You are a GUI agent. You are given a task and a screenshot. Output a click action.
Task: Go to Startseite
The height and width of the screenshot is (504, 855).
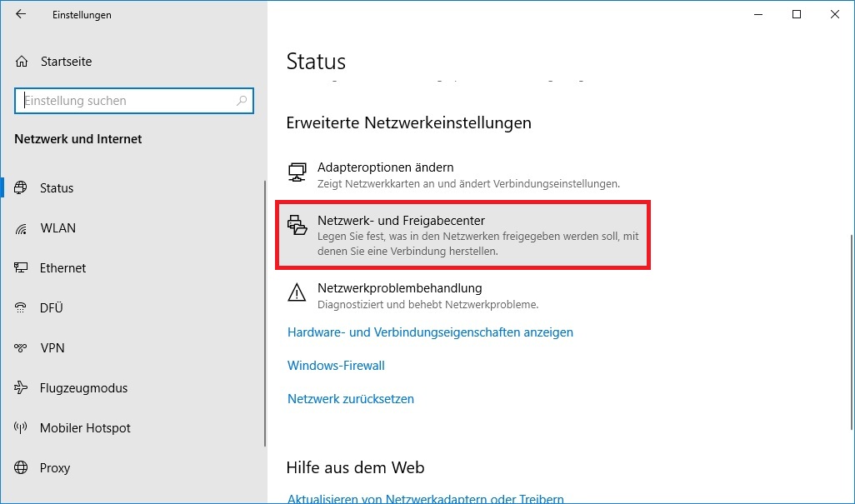(66, 62)
